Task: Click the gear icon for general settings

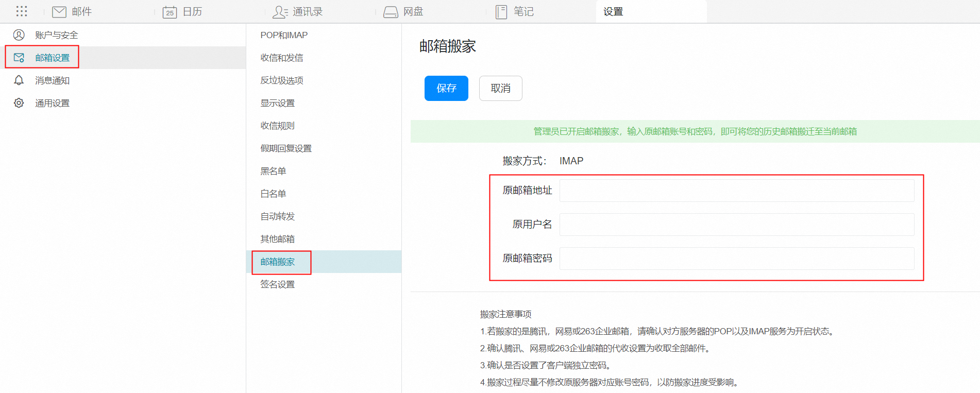Action: tap(19, 103)
